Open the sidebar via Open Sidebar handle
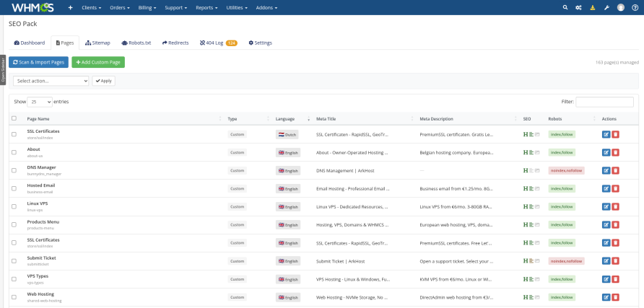 [x=3, y=70]
